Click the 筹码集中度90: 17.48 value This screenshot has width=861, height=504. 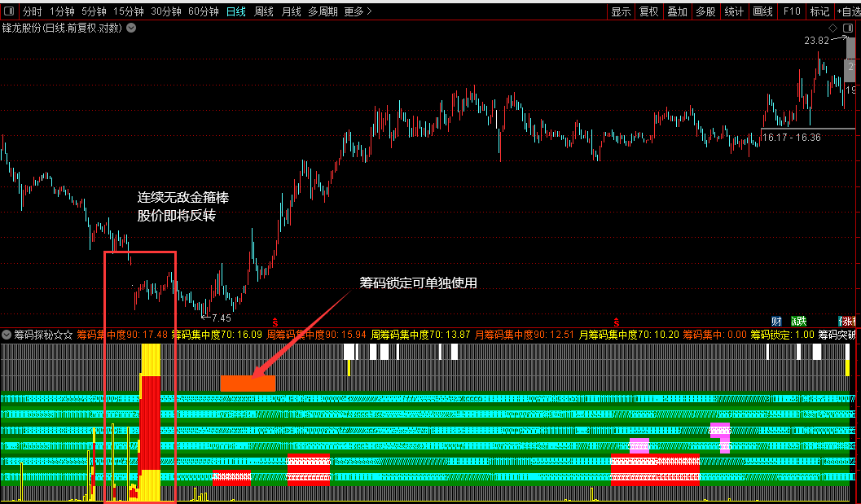122,335
